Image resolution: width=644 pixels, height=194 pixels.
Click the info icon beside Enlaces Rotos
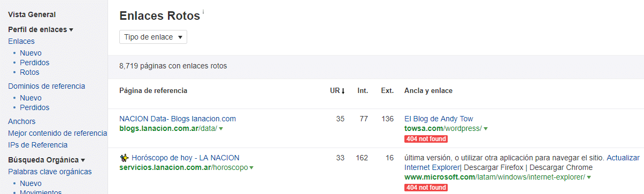pos(203,11)
